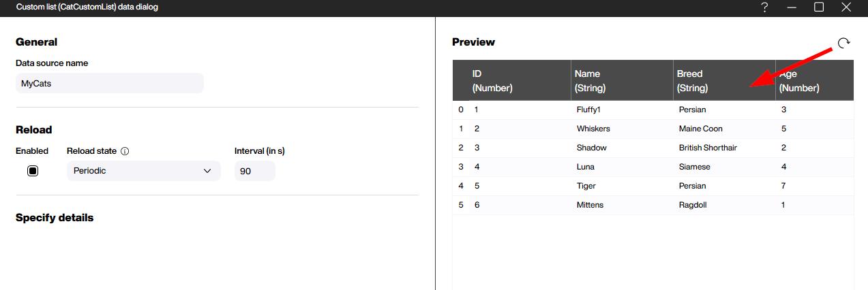Screen dimensions: 868x290
Task: Click the Specify details section heading
Action: [55, 218]
